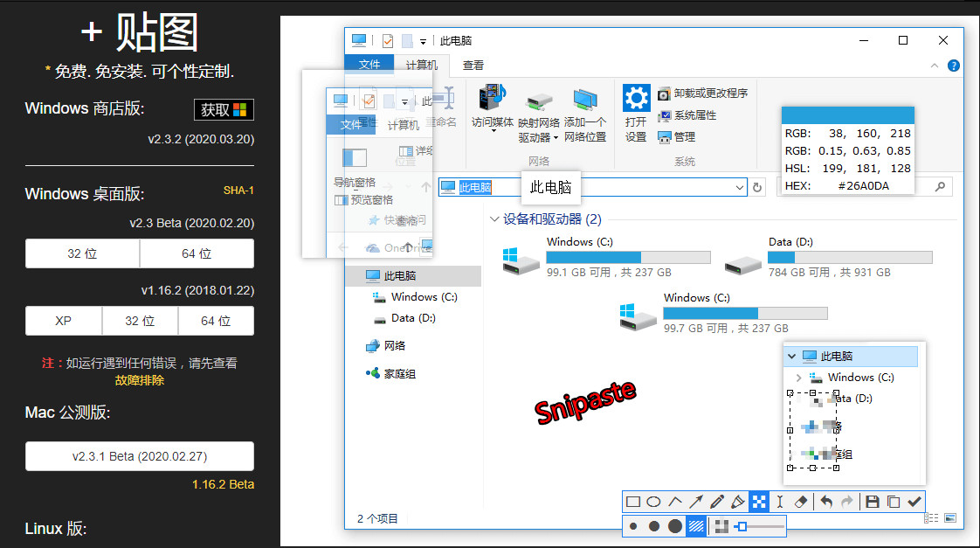This screenshot has height=548, width=980.
Task: Open the 计算机 tab in solid Explorer ribbon
Action: pos(422,65)
